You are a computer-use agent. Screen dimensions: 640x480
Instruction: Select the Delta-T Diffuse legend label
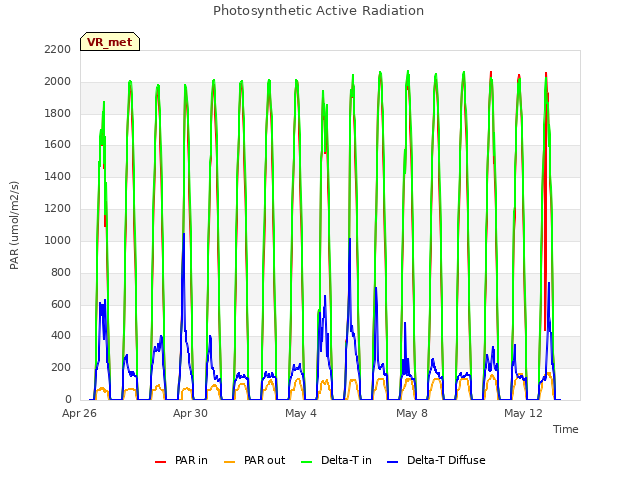(446, 460)
